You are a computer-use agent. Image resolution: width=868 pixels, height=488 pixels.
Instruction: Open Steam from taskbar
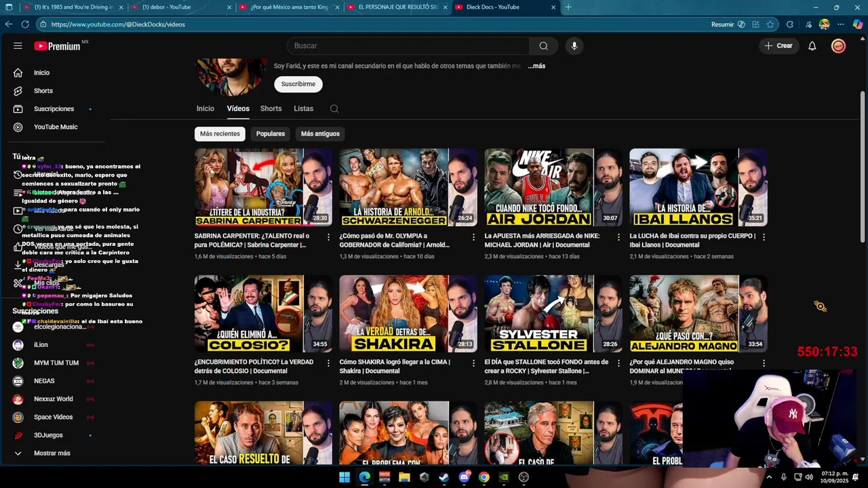click(444, 477)
